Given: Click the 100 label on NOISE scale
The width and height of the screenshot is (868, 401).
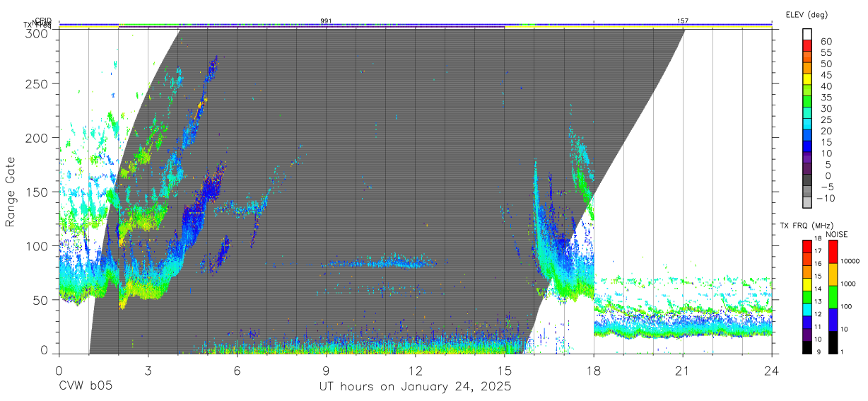Looking at the screenshot, I should point(845,307).
